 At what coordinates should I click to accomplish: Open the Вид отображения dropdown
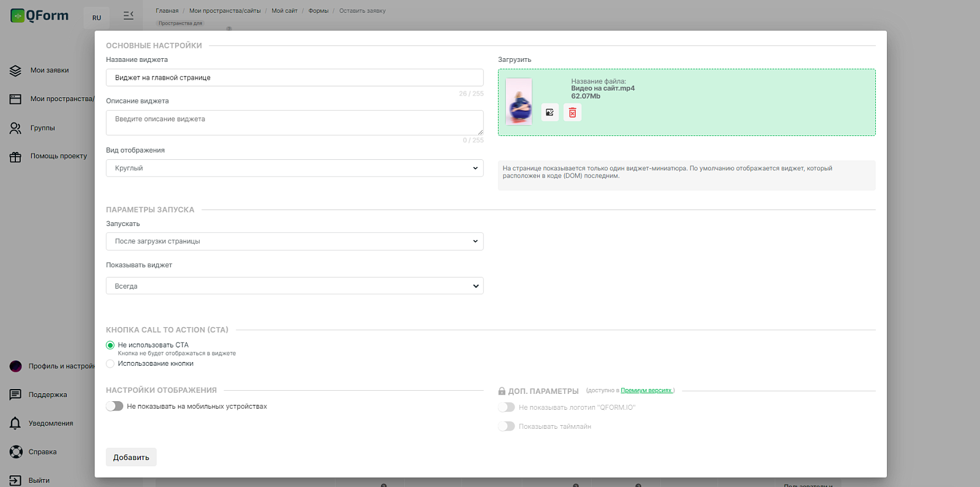coord(295,168)
